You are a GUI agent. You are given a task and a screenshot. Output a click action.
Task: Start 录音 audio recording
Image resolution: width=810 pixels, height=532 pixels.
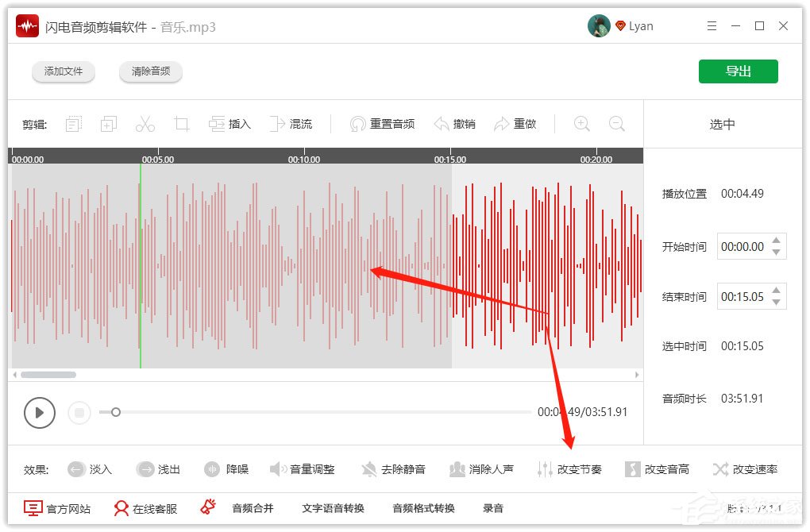(x=493, y=508)
